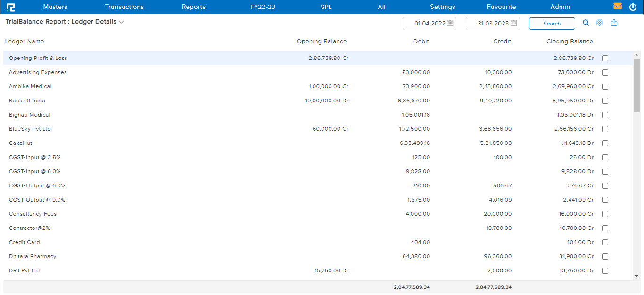Expand TrialBalance Report Ledger Details dropdown
This screenshot has width=644, height=295.
[x=121, y=22]
